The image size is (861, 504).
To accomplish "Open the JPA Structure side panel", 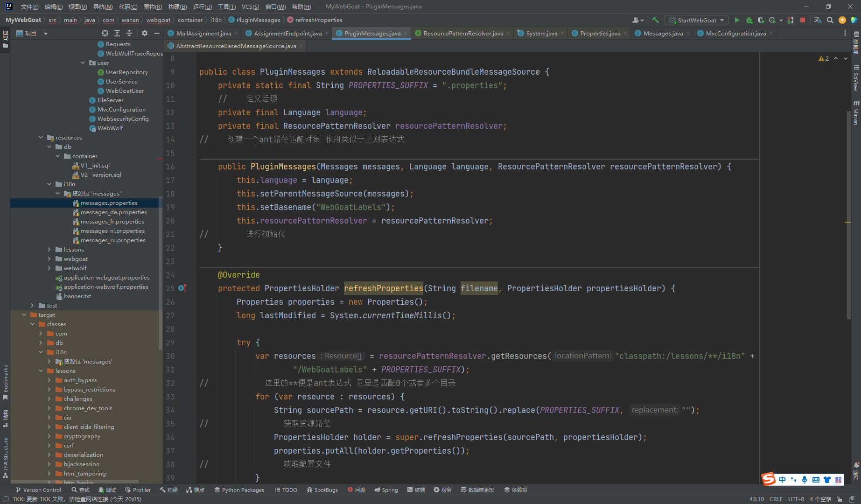I will click(5, 458).
